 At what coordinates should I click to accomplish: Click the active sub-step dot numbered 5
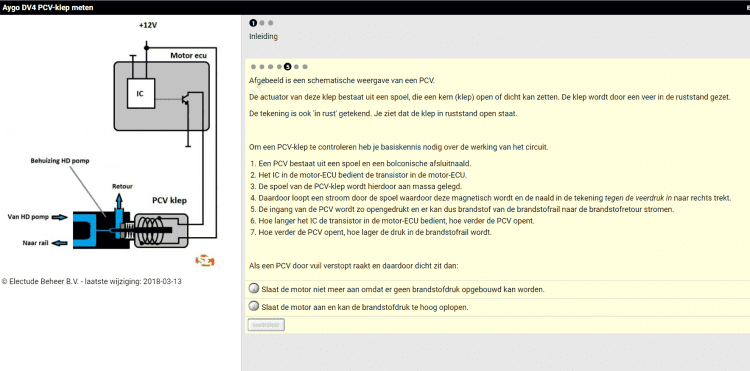coord(287,67)
